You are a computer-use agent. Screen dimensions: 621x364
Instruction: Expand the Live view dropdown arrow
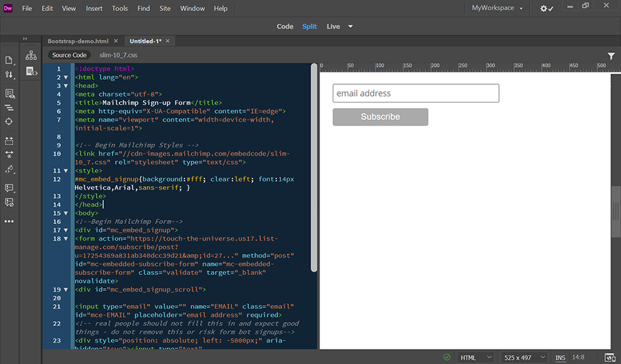(x=351, y=26)
